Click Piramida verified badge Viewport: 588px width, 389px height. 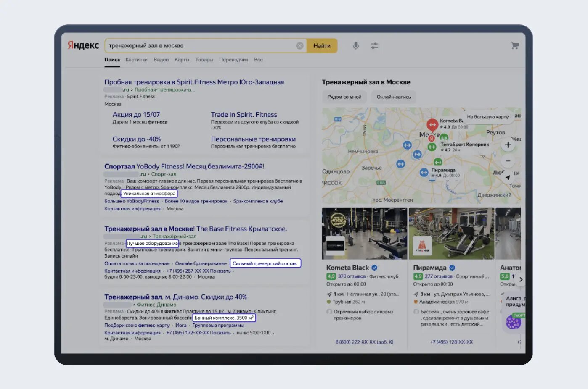tap(452, 268)
